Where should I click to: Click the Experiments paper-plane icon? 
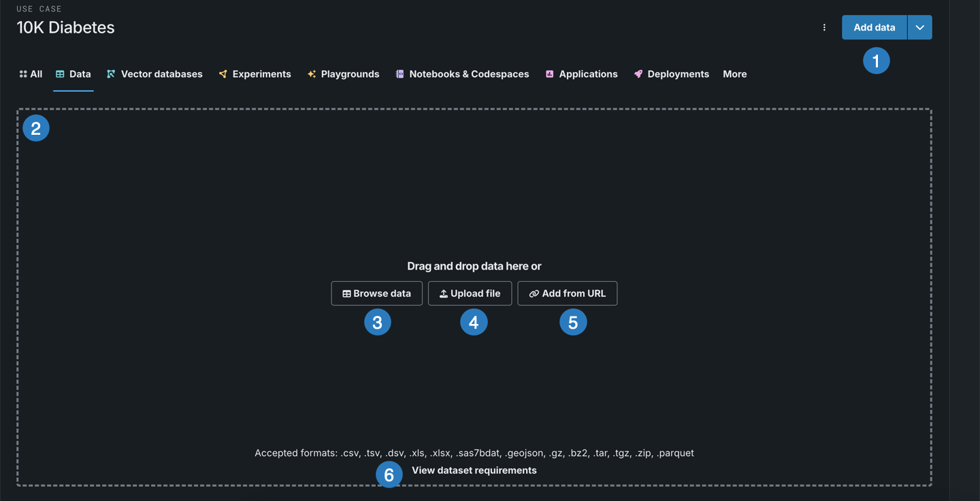(x=223, y=74)
